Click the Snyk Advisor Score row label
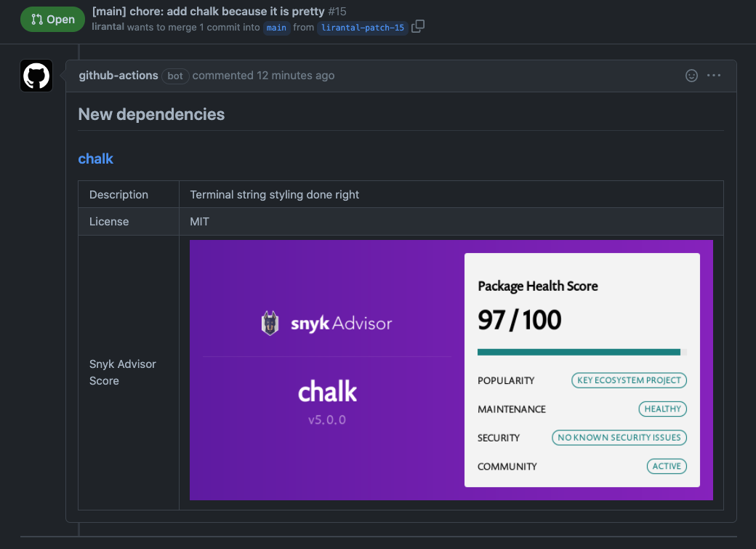This screenshot has height=549, width=756. coord(122,372)
